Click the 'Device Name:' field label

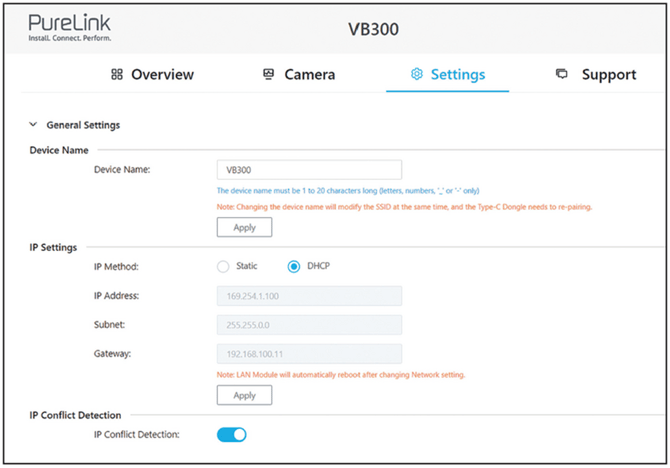point(122,170)
